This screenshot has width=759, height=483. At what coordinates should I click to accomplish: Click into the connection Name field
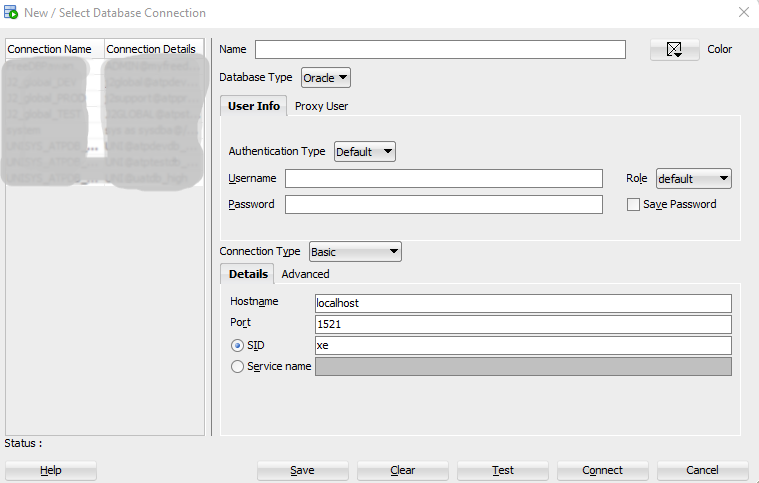tap(440, 50)
